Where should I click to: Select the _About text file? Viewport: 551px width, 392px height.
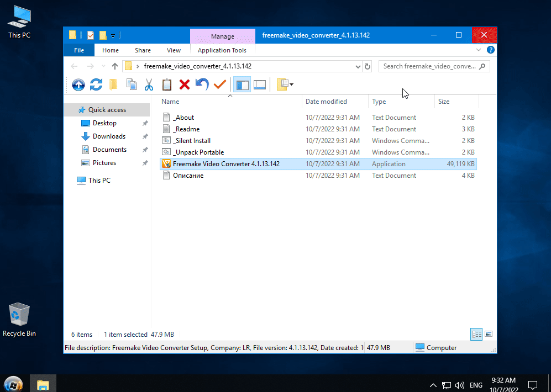(183, 118)
